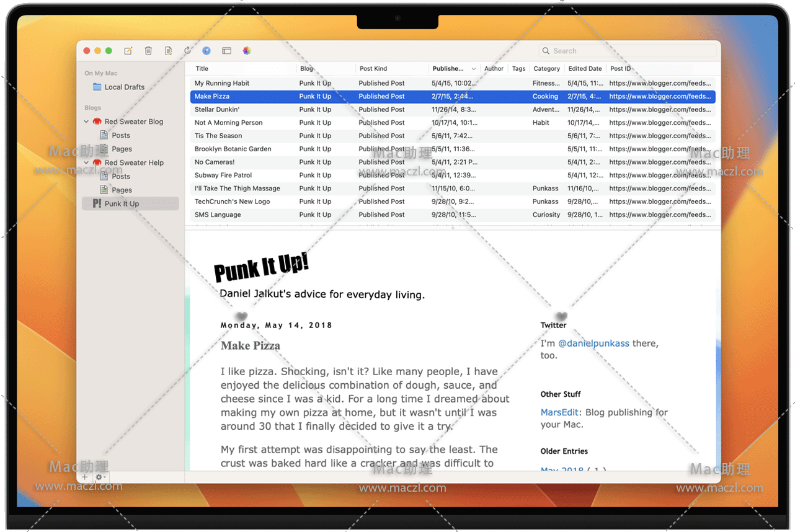Click the Edit Post document icon

click(168, 51)
